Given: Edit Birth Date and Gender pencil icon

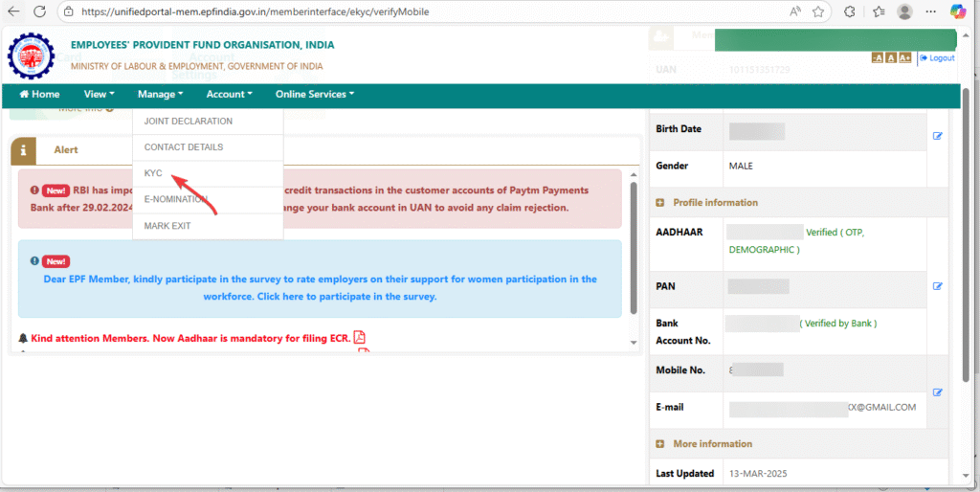Looking at the screenshot, I should pos(938,136).
